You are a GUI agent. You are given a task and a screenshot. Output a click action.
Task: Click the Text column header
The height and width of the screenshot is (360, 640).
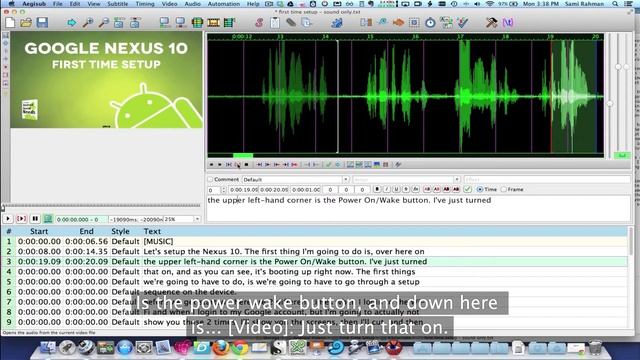tap(152, 231)
